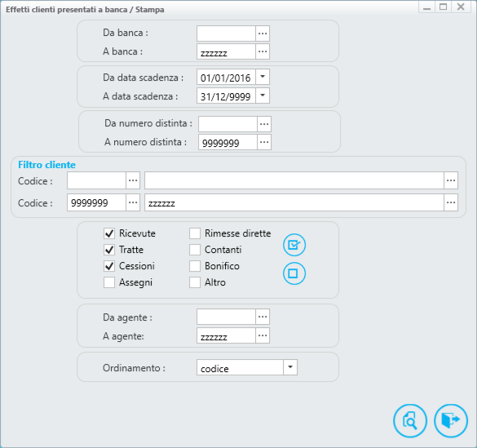This screenshot has height=448, width=477.
Task: Open lookup for second Codice 9999999
Action: (133, 202)
